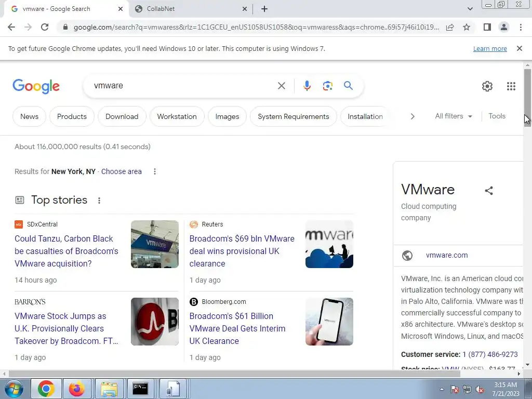The width and height of the screenshot is (532, 399).
Task: Open a new tab with the plus
Action: [264, 9]
